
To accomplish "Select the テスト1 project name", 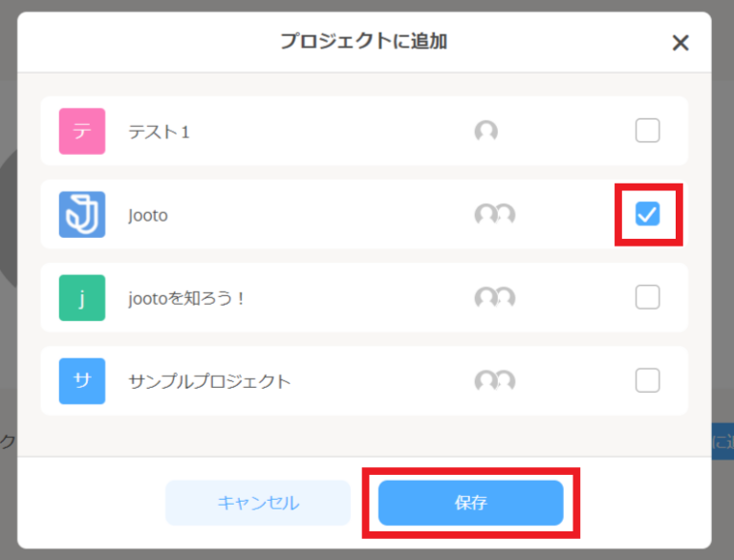I will tap(160, 132).
